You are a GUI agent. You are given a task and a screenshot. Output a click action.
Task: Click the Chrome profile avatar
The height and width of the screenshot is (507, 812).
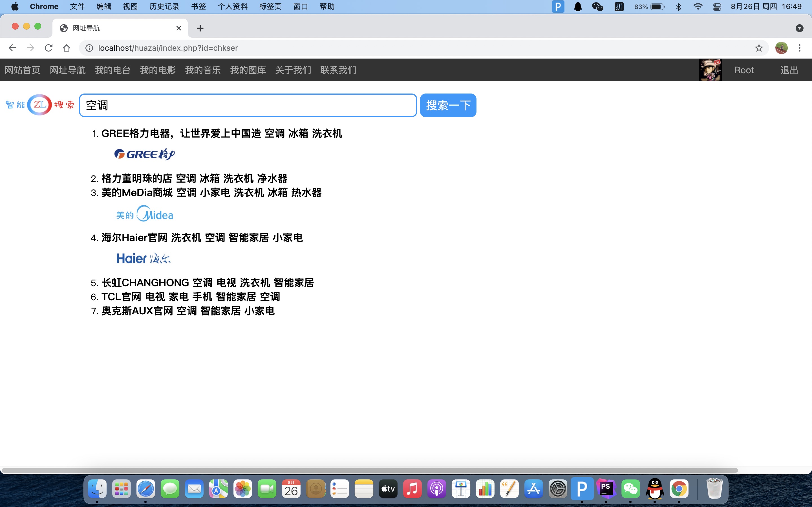[781, 48]
